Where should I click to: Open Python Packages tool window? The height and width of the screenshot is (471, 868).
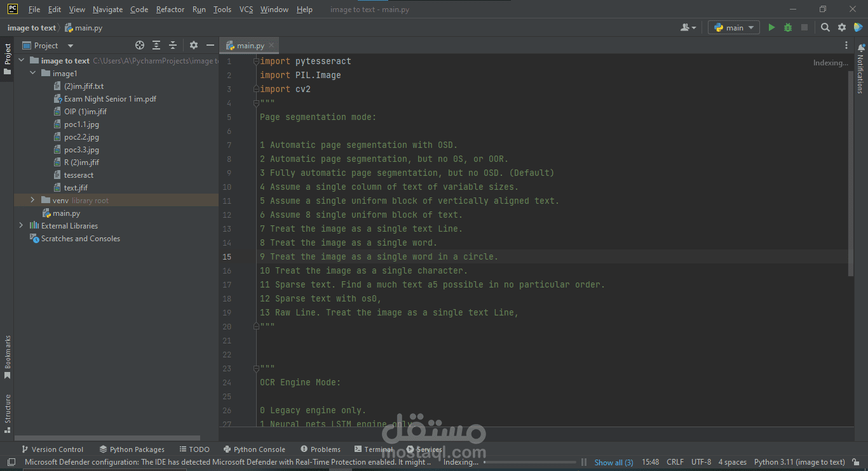(132, 449)
